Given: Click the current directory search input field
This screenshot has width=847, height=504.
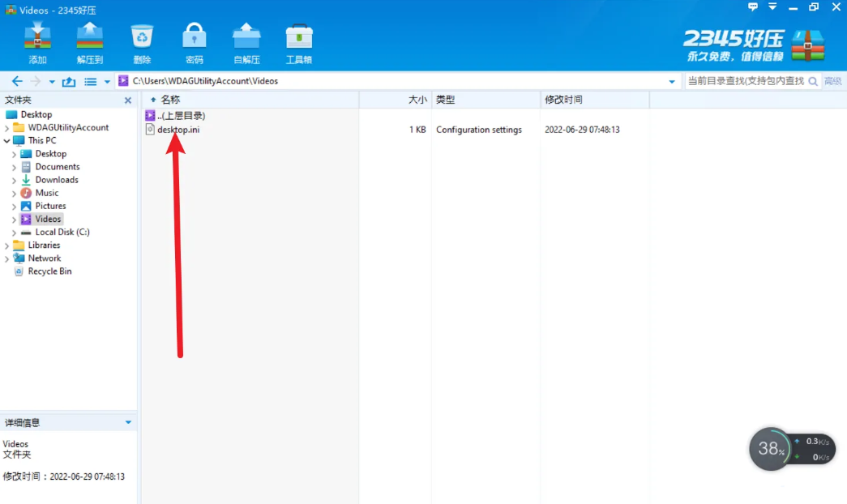Looking at the screenshot, I should (x=744, y=81).
